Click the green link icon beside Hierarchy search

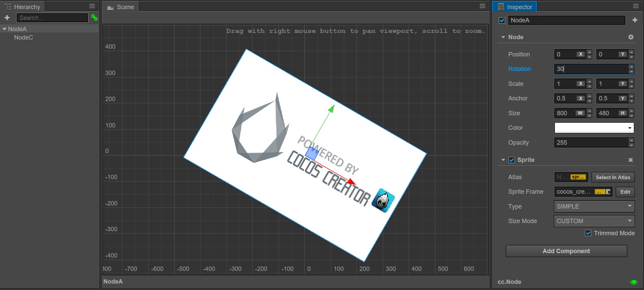95,18
